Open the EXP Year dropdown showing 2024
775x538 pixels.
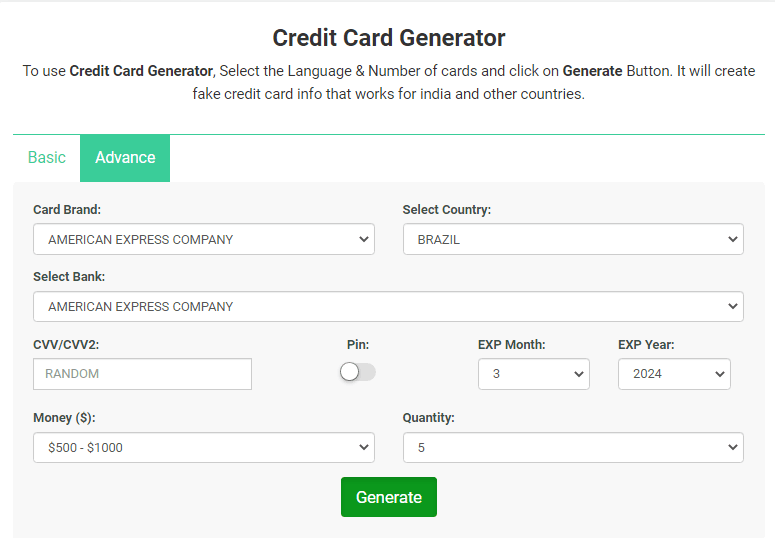tap(674, 374)
